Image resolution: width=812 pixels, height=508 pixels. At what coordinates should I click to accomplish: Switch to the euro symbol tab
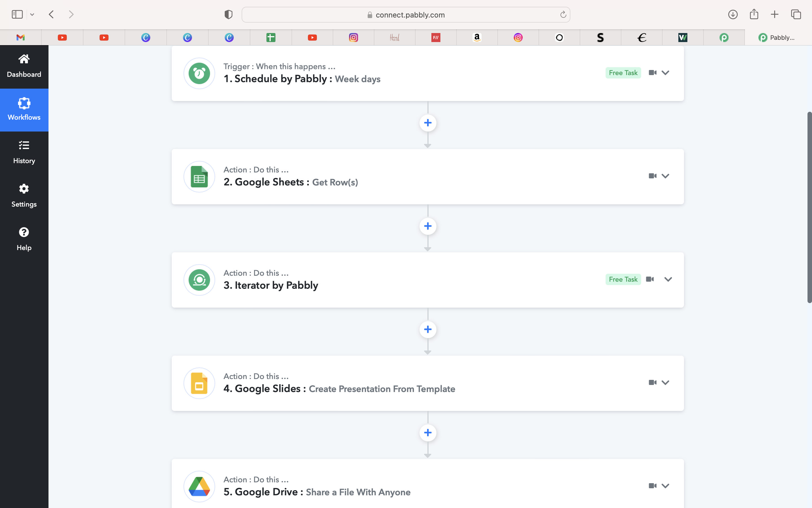pos(641,38)
